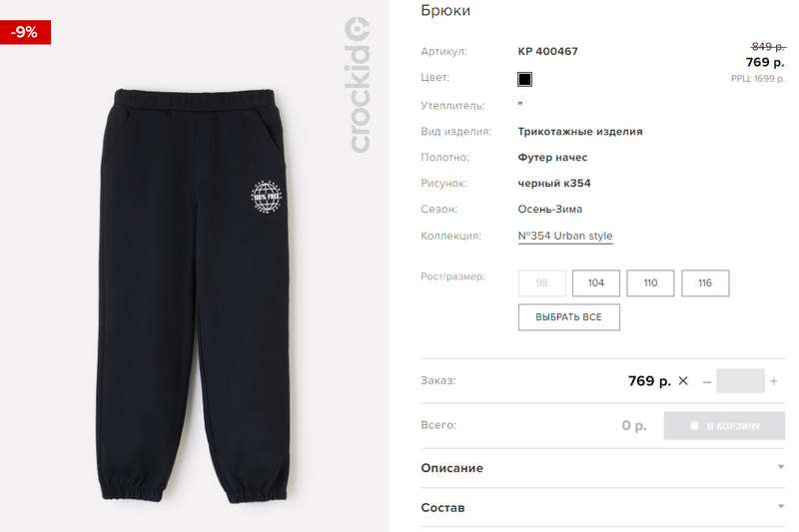This screenshot has width=799, height=532.
Task: Click the multiplication icon near price
Action: 683,381
